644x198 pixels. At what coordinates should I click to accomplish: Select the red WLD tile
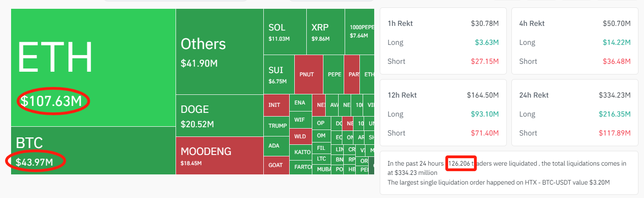[300, 136]
